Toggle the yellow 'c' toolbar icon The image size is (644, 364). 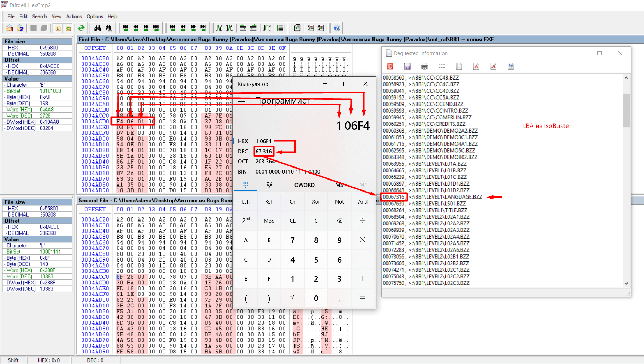tap(68, 28)
